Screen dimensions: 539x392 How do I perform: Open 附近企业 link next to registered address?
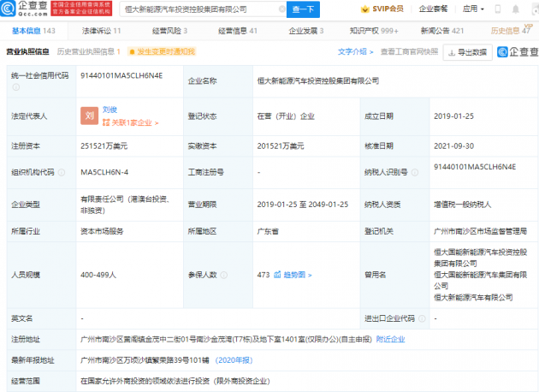(x=391, y=339)
